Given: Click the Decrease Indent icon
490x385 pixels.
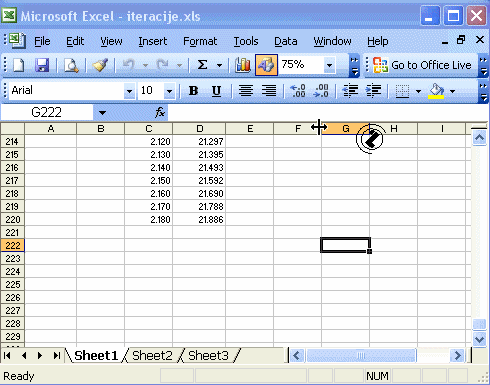Looking at the screenshot, I should tap(350, 90).
